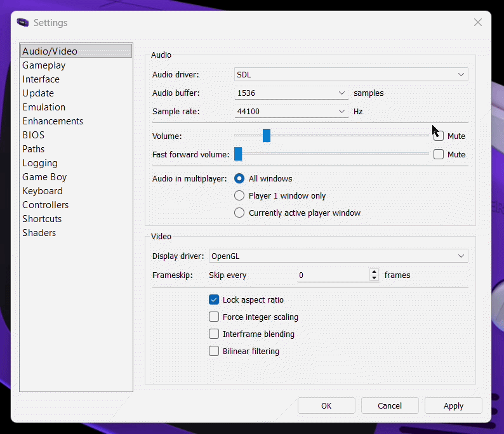The height and width of the screenshot is (434, 504).
Task: Open BIOS settings category
Action: (x=76, y=135)
